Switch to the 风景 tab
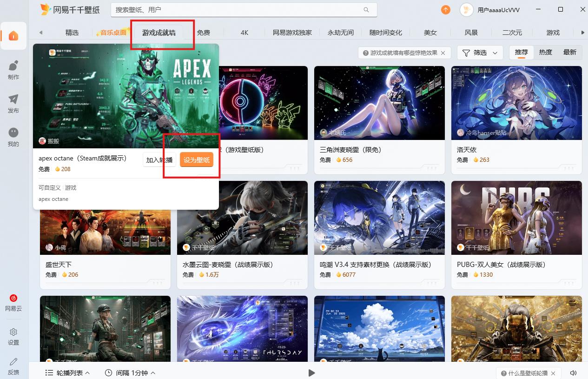Image resolution: width=588 pixels, height=379 pixels. point(471,33)
